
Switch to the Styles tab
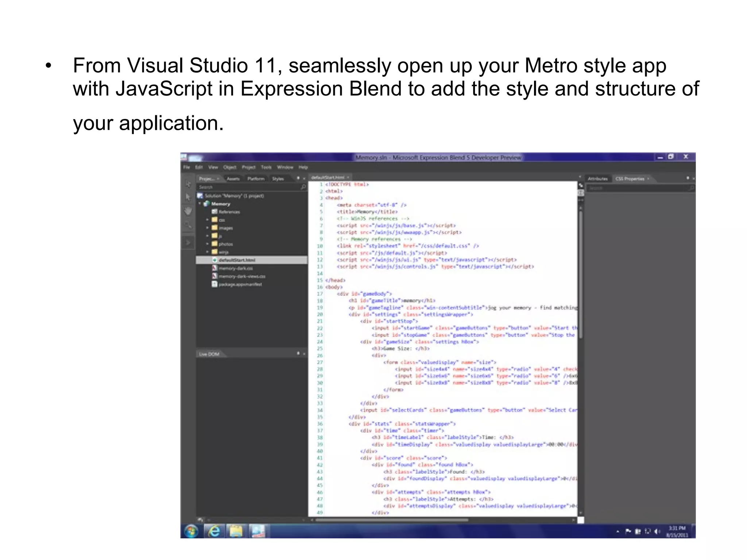point(278,179)
